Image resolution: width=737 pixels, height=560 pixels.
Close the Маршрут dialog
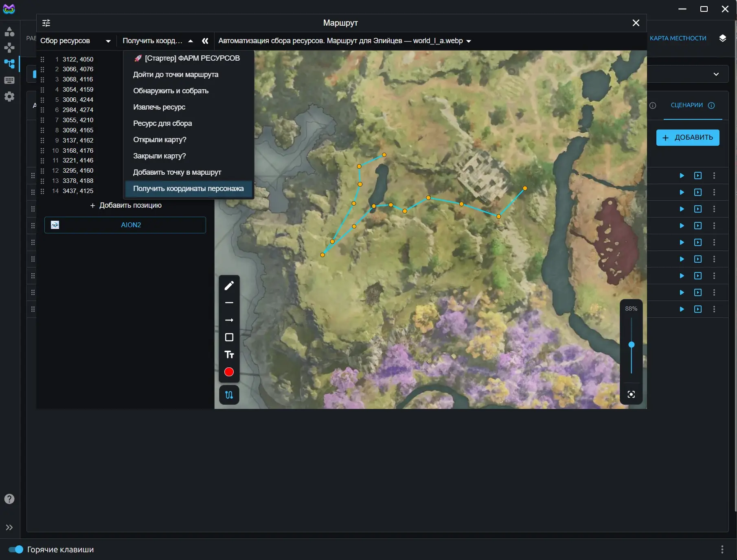[x=636, y=23]
